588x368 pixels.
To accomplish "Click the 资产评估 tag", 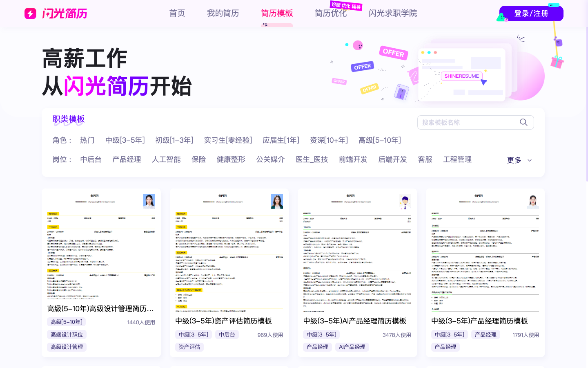I will (189, 347).
